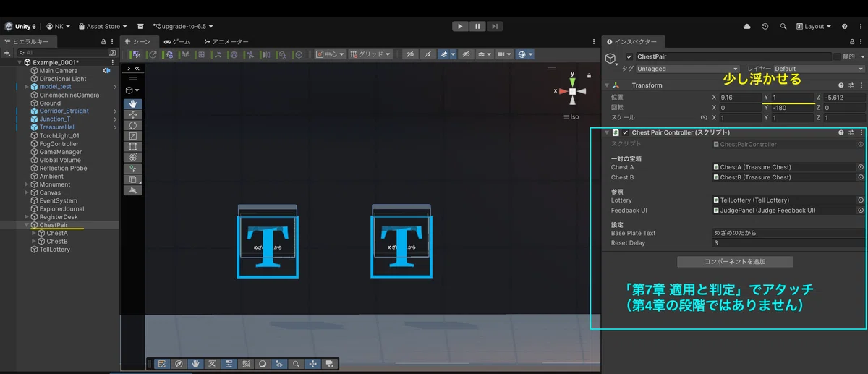
Task: Open the scene tab more options menu
Action: click(595, 42)
